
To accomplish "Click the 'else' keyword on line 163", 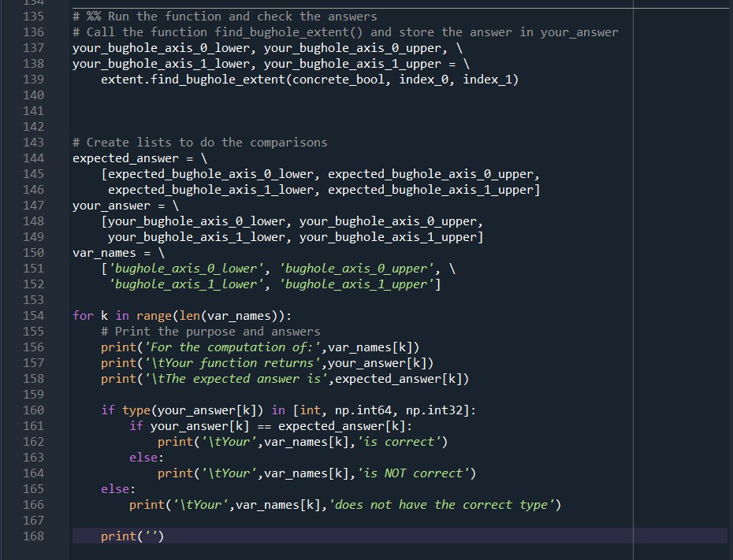I will tap(143, 458).
